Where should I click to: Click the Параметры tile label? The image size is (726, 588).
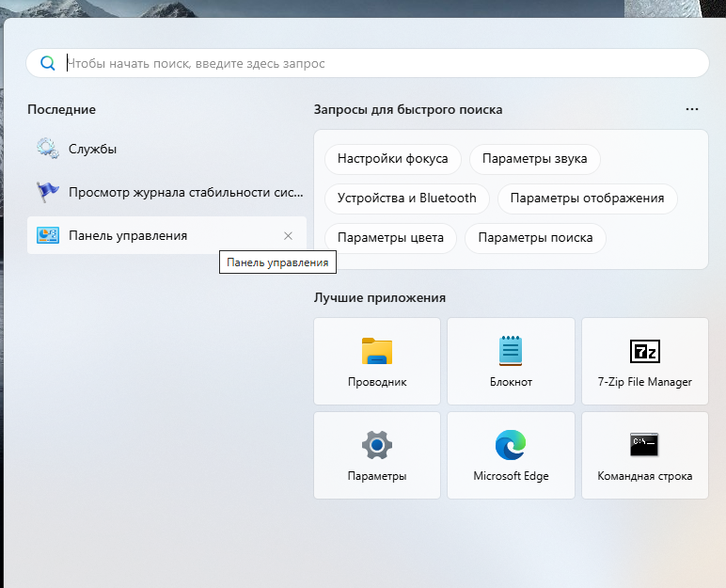377,476
